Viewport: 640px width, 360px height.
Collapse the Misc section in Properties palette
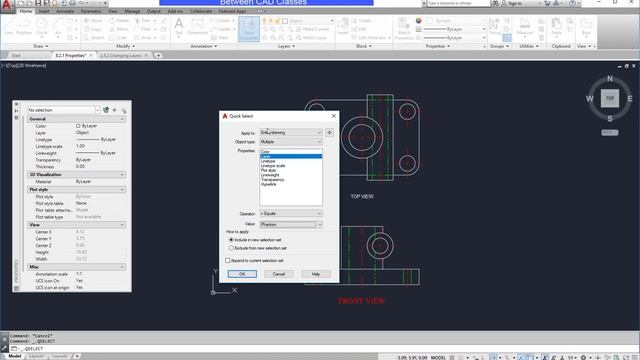click(122, 267)
